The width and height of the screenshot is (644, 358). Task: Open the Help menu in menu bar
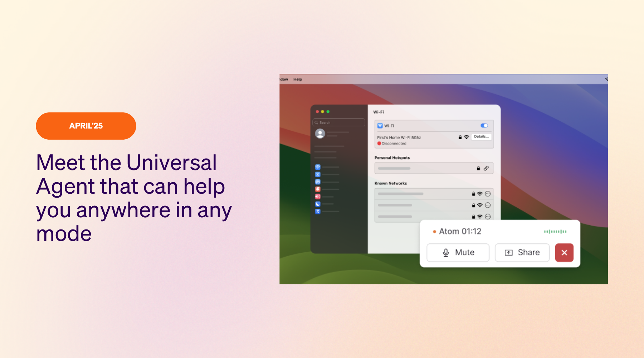coord(298,79)
